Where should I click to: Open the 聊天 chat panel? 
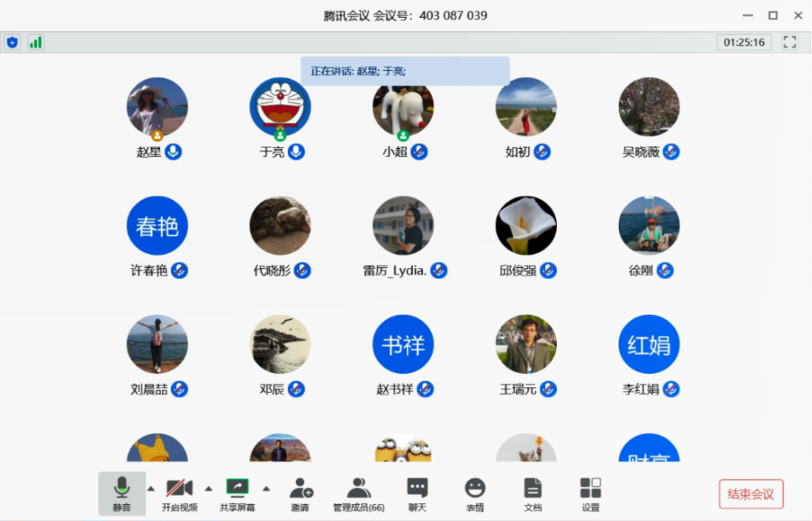coord(416,493)
